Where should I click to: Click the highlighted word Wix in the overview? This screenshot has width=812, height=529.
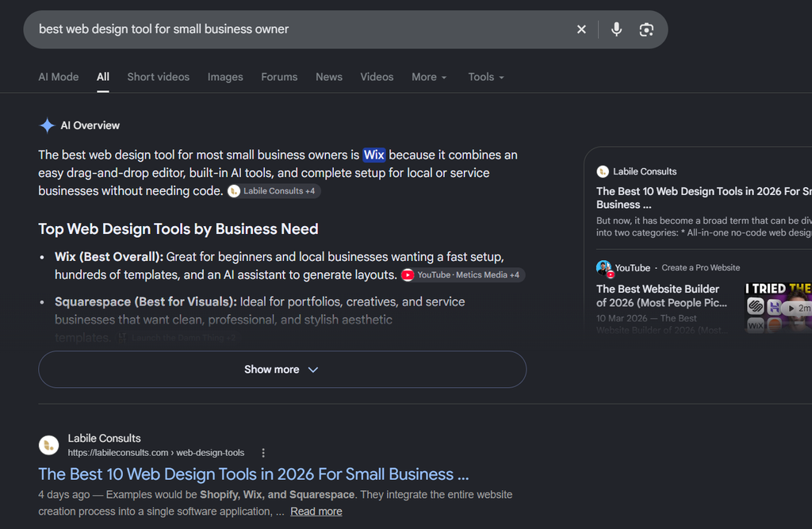pyautogui.click(x=374, y=155)
